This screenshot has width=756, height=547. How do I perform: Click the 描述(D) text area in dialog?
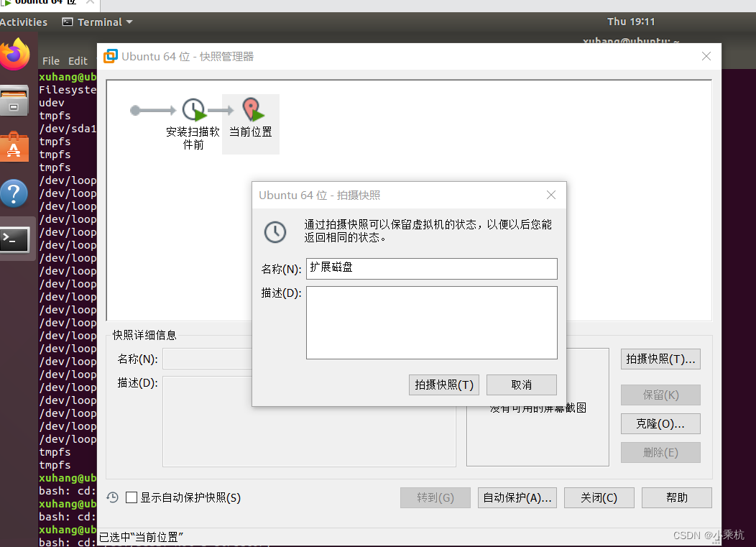point(431,323)
